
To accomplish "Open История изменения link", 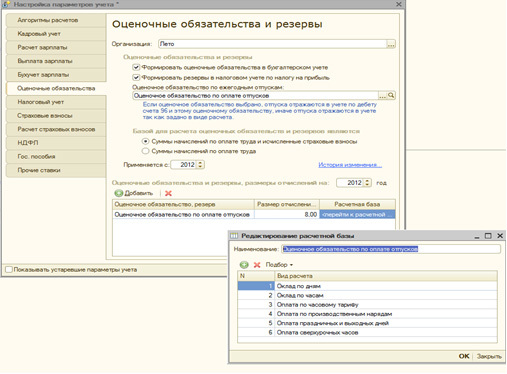I will 350,165.
